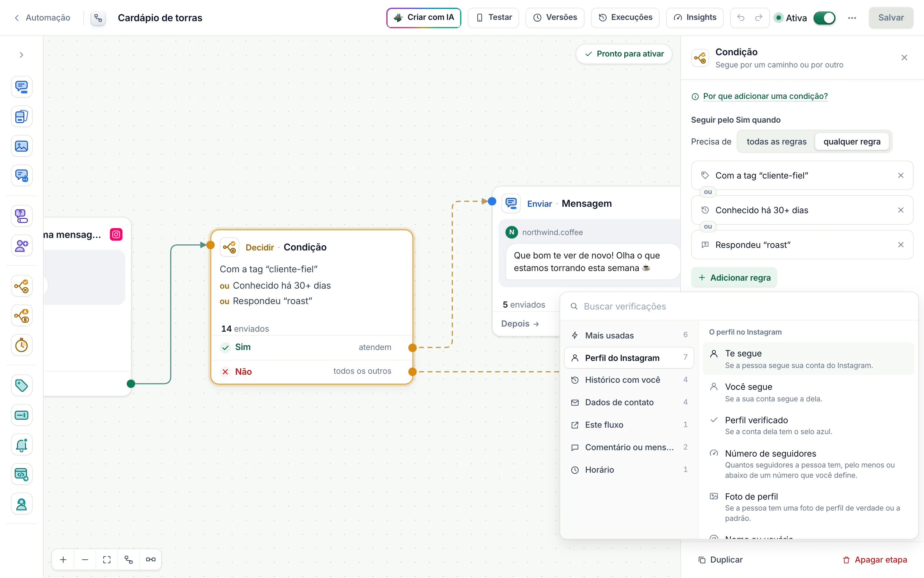
Task: Select the timer delay icon in sidebar
Action: pyautogui.click(x=21, y=345)
